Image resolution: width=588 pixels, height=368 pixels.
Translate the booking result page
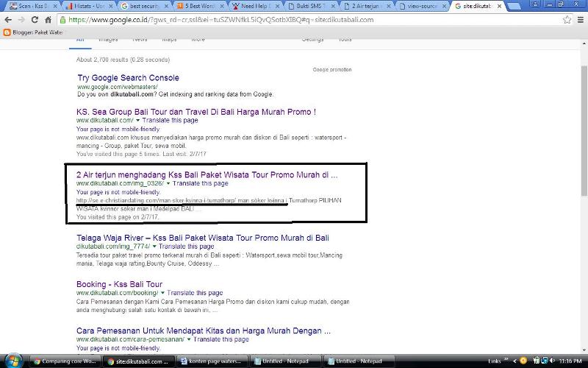[x=195, y=292]
